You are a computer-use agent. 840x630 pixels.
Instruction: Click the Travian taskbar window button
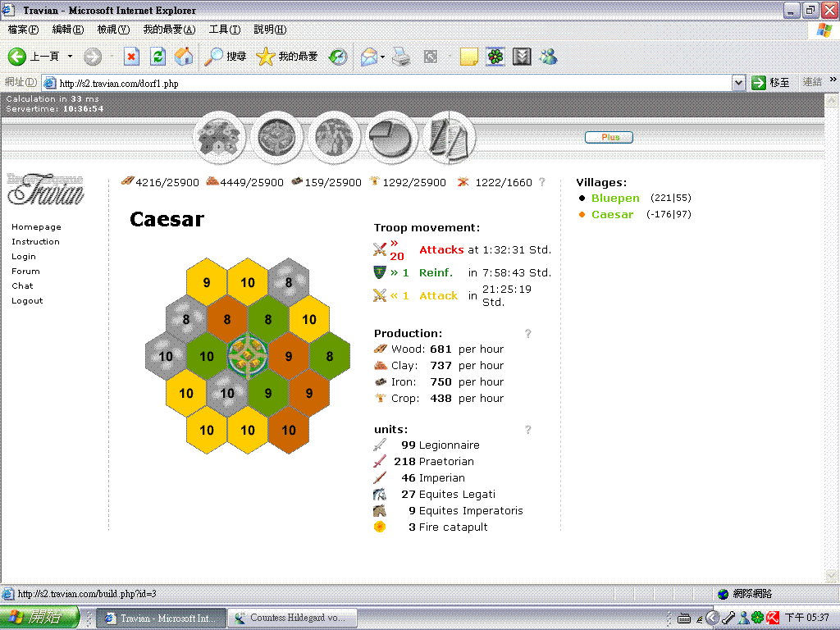coord(163,618)
